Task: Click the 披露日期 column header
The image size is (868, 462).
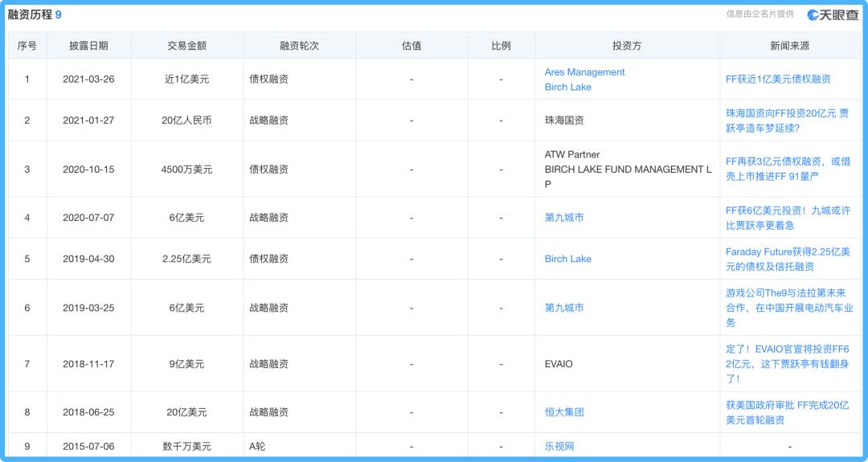Action: point(88,46)
